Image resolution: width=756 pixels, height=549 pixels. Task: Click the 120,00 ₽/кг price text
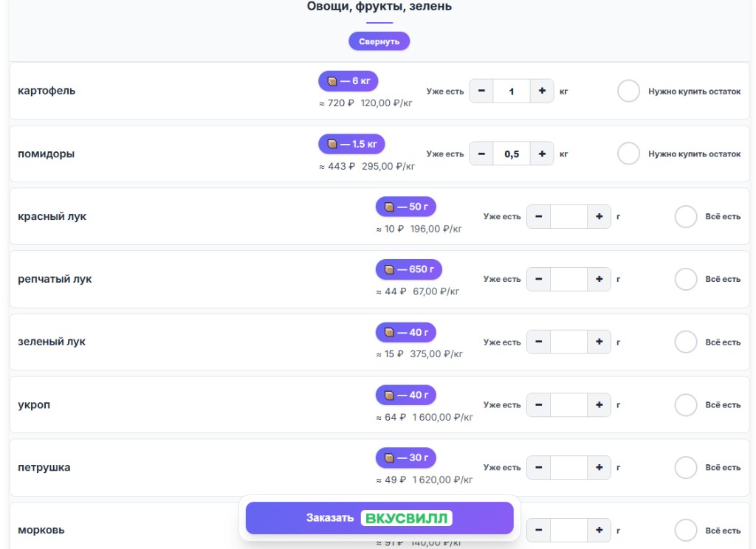tap(386, 103)
